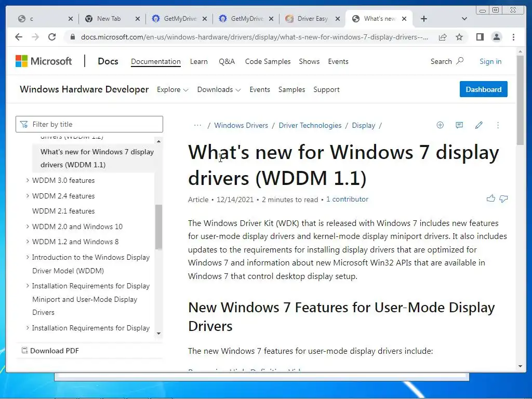Expand the breadcrumb ellipsis
The width and height of the screenshot is (532, 399).
[197, 125]
